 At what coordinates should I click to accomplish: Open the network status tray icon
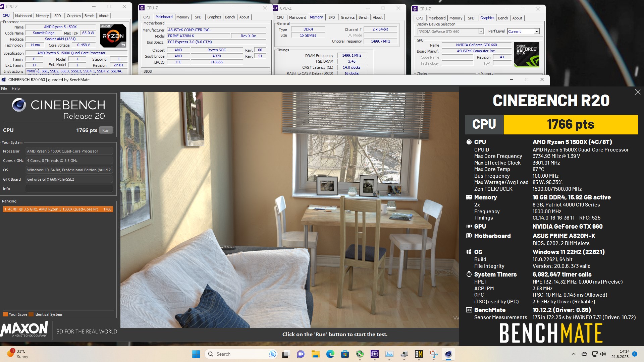click(x=595, y=354)
